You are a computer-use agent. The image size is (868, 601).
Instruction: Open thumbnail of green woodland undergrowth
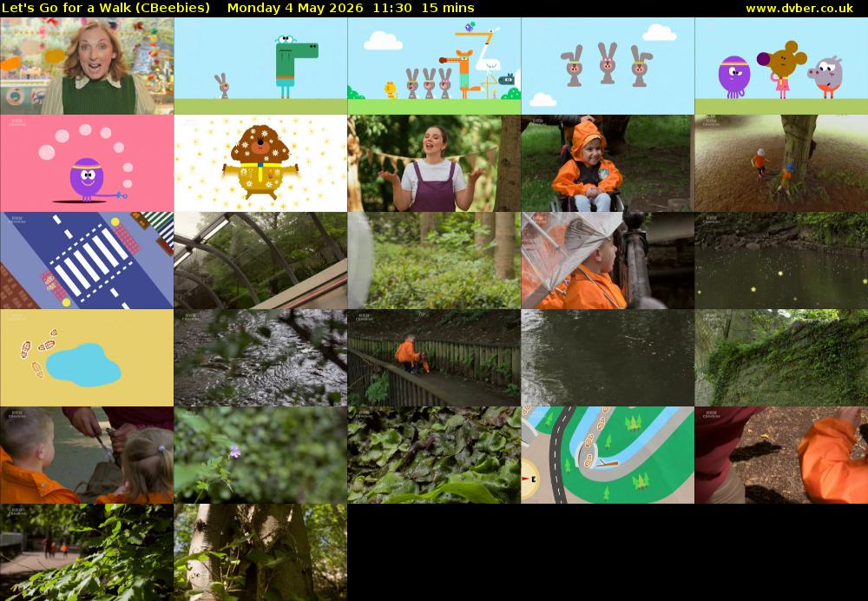pyautogui.click(x=434, y=261)
